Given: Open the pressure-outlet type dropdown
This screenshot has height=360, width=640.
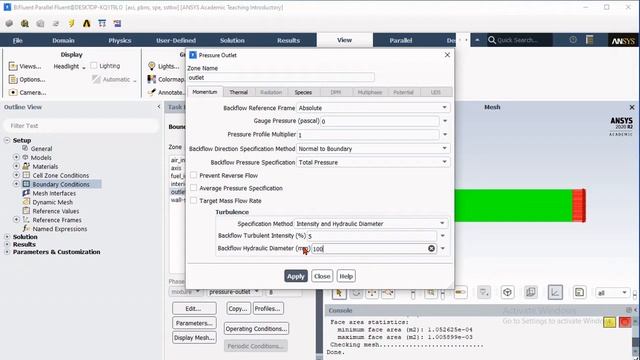Looking at the screenshot, I should 234,292.
